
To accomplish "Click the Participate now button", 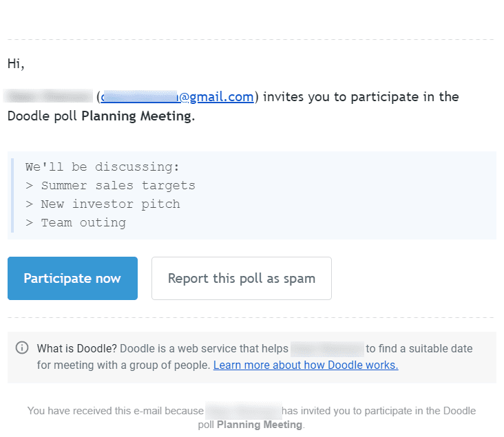I will pos(73,278).
